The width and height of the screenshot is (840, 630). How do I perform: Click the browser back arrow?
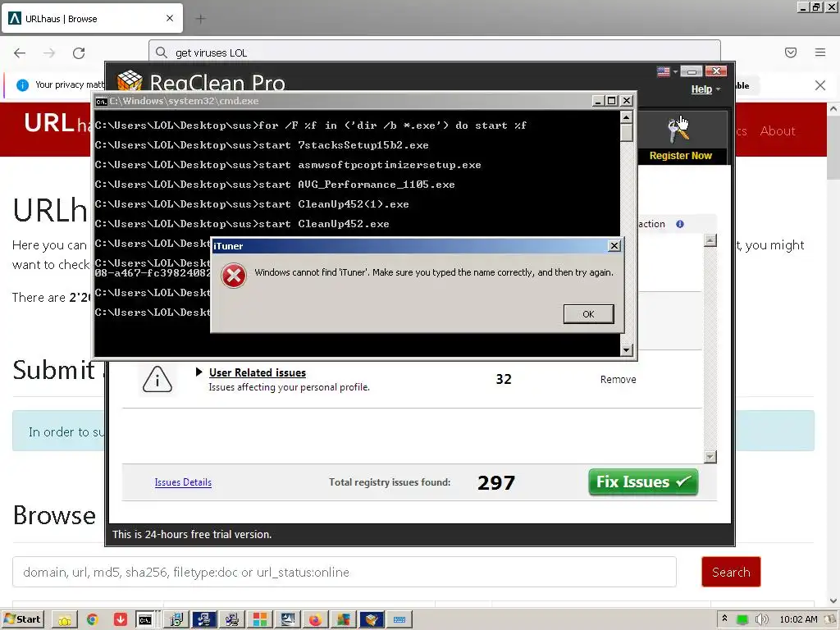coord(20,52)
